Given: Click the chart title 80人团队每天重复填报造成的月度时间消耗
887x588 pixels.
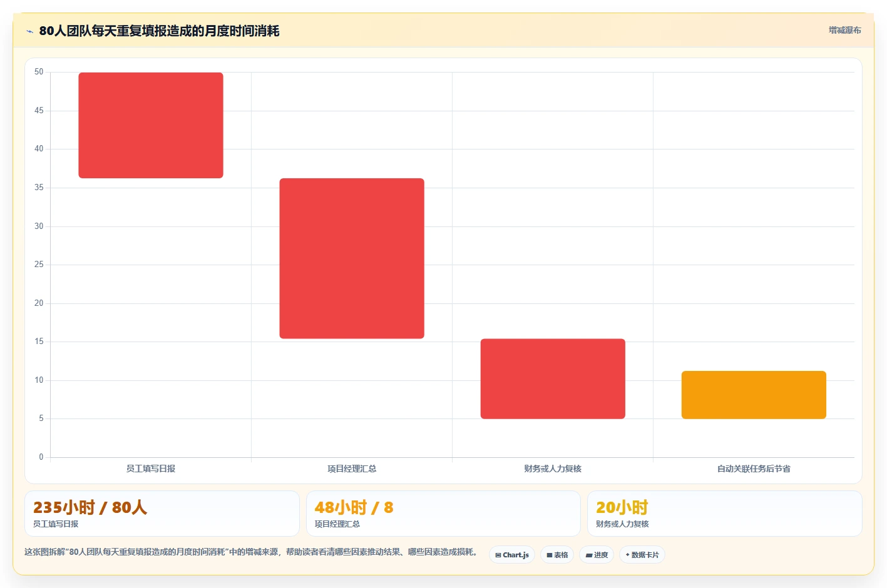Looking at the screenshot, I should coord(159,31).
